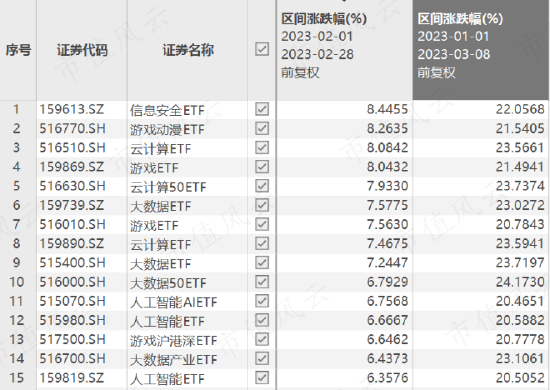Select the value 6.3576
The height and width of the screenshot is (390, 550).
(x=388, y=378)
